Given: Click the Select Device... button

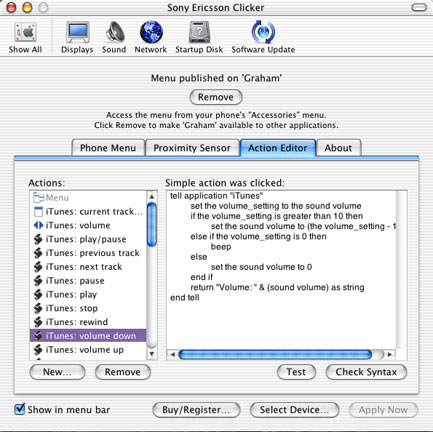Looking at the screenshot, I should pos(294,410).
